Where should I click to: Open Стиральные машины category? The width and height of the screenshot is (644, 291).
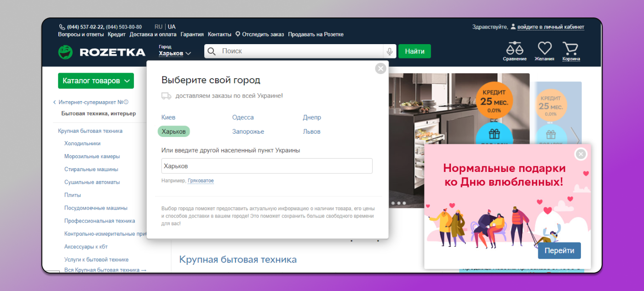(x=91, y=169)
